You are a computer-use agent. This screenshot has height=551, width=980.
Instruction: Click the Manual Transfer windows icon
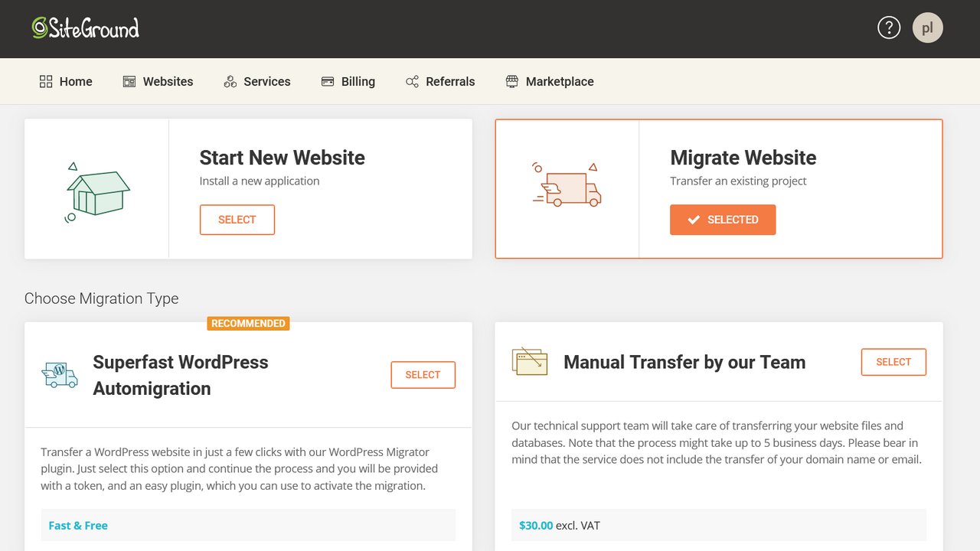530,361
